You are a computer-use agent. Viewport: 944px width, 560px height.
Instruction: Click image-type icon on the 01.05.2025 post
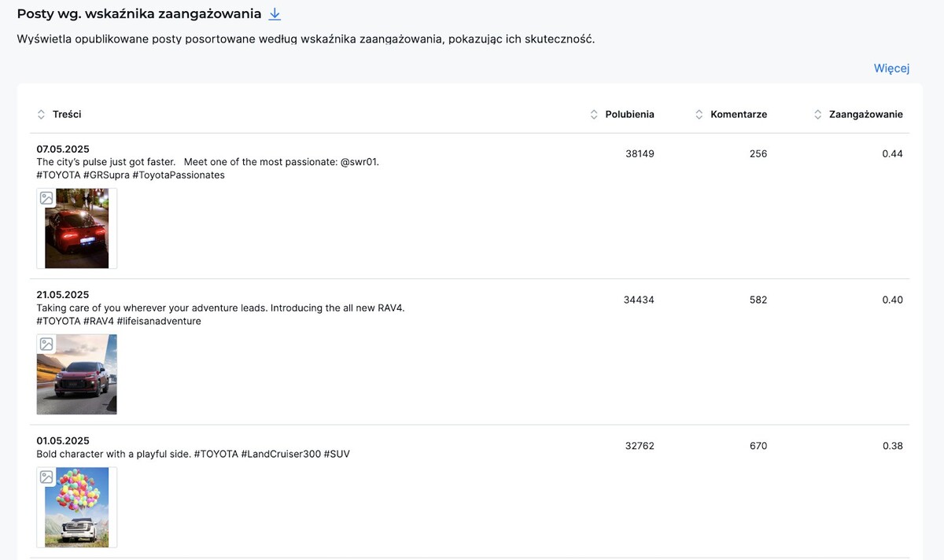pyautogui.click(x=46, y=477)
